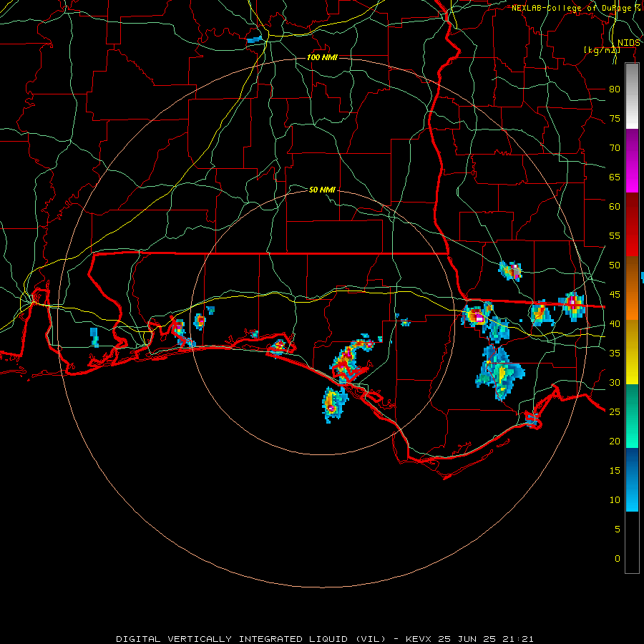Click legend value 70
Screen dimensions: 644x644
pos(615,148)
